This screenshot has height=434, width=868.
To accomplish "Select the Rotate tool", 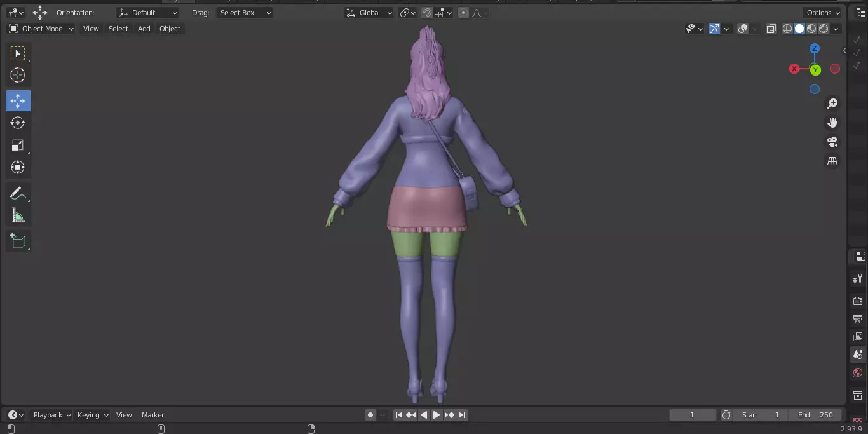I will point(18,123).
